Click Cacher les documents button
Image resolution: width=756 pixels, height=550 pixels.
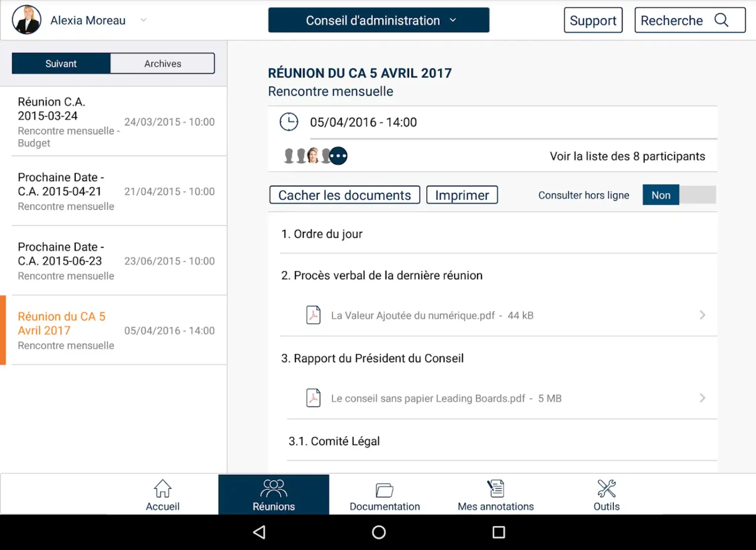point(344,195)
